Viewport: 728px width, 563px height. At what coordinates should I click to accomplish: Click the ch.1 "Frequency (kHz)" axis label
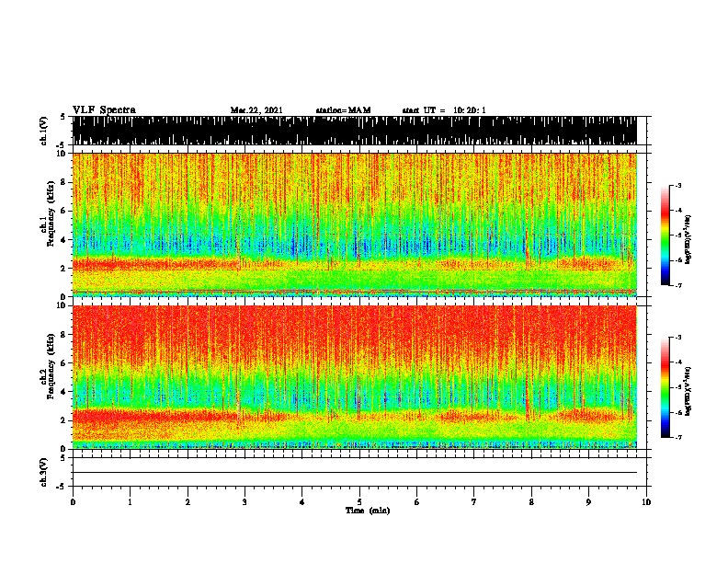(x=50, y=214)
